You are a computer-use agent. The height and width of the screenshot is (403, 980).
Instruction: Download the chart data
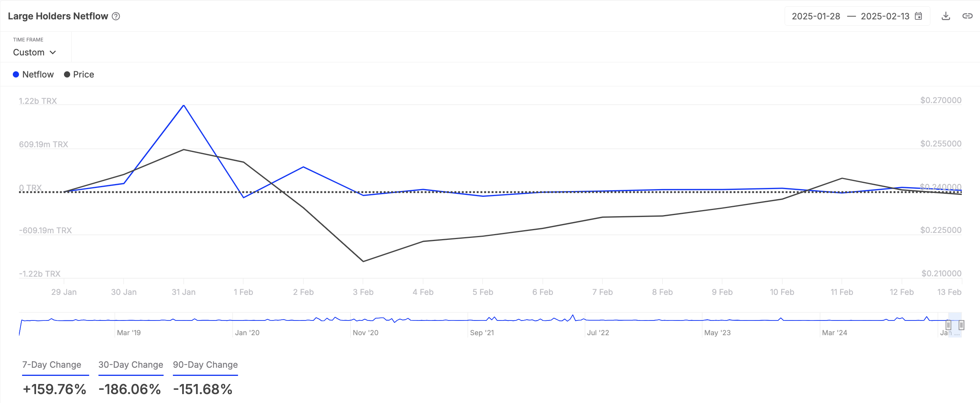pyautogui.click(x=946, y=16)
